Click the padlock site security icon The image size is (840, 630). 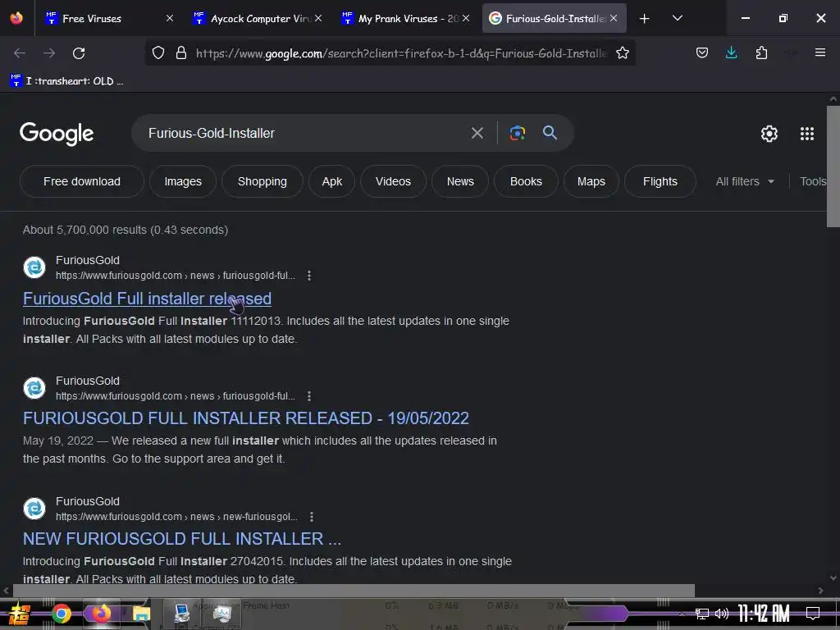181,52
